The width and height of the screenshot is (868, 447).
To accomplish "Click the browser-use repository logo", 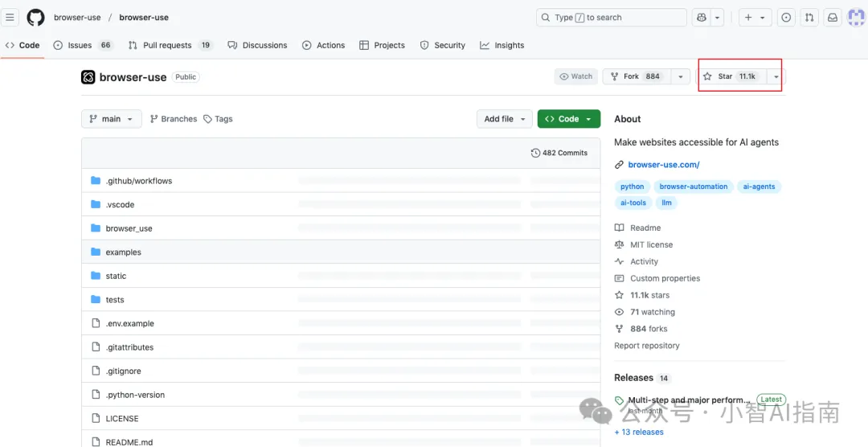I will pyautogui.click(x=88, y=77).
